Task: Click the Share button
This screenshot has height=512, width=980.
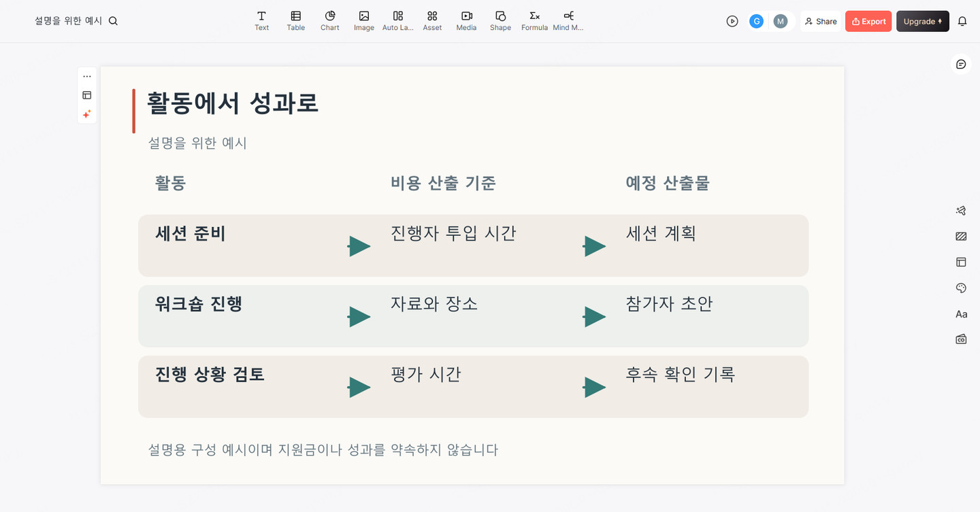Action: click(x=820, y=21)
